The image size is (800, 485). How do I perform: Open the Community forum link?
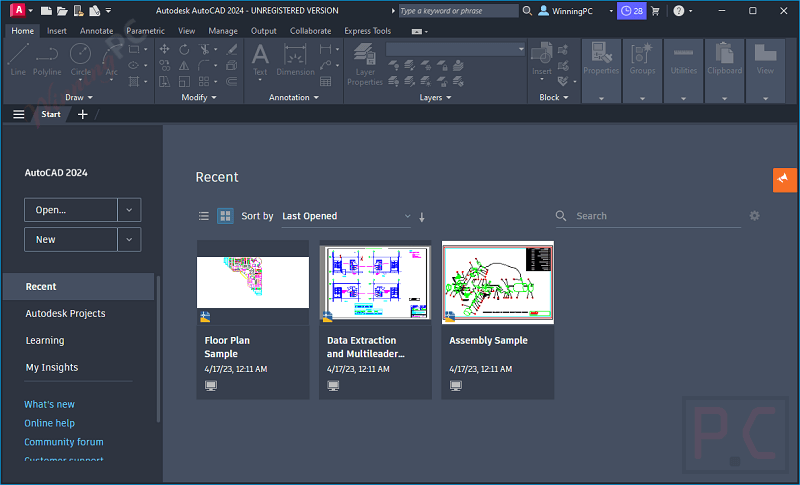pos(64,442)
